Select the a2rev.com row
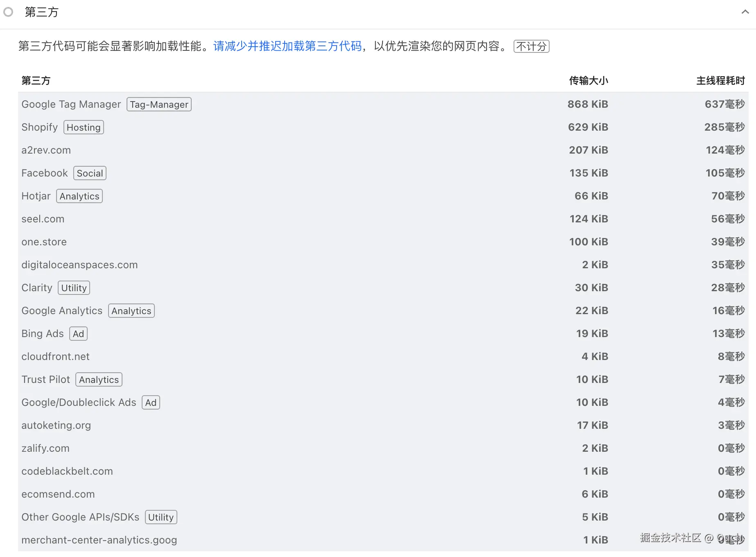The height and width of the screenshot is (557, 756). 383,150
